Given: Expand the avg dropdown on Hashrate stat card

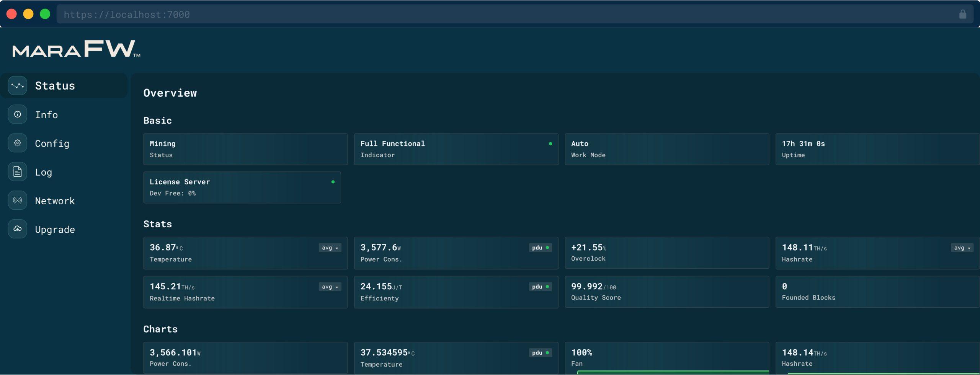Looking at the screenshot, I should 962,248.
